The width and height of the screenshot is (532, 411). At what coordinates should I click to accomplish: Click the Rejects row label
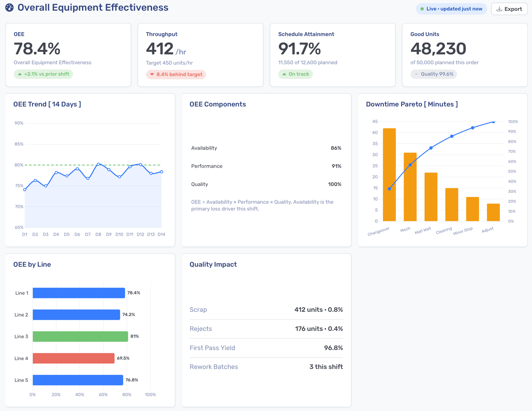tap(201, 329)
